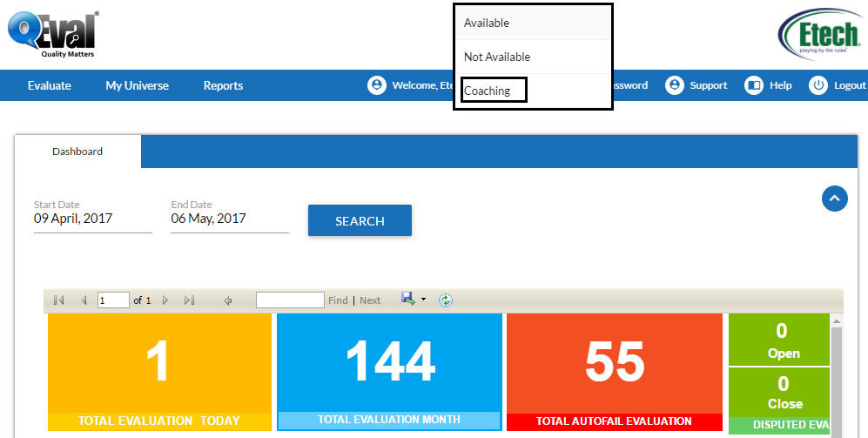Collapse the search panel with the chevron button
The height and width of the screenshot is (438, 868).
[835, 199]
